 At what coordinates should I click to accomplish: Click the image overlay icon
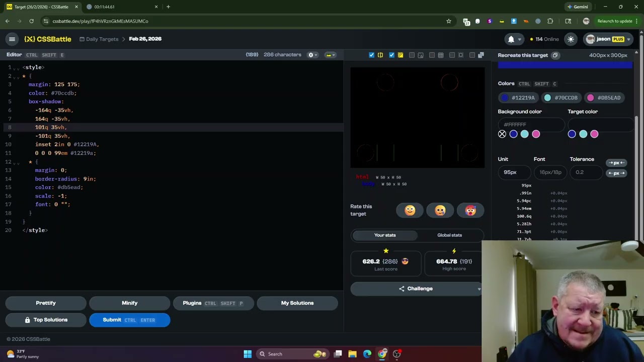click(421, 55)
